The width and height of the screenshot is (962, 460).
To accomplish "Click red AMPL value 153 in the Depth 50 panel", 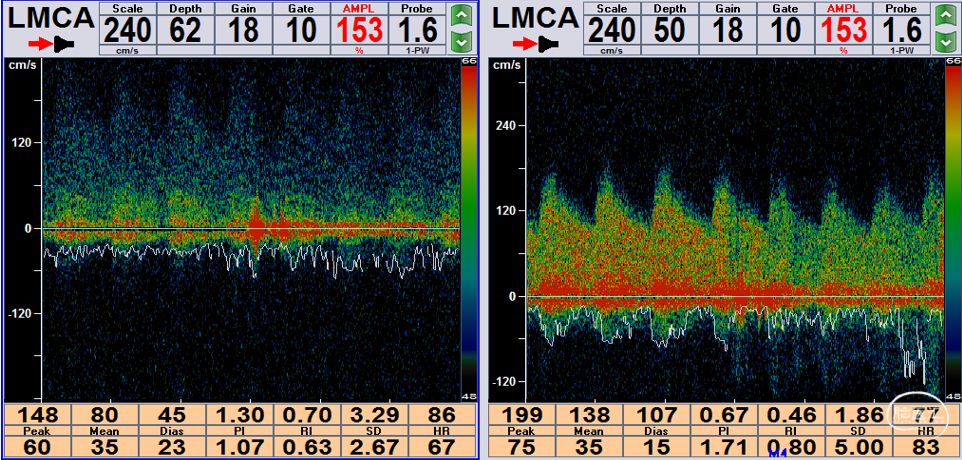I will [844, 30].
